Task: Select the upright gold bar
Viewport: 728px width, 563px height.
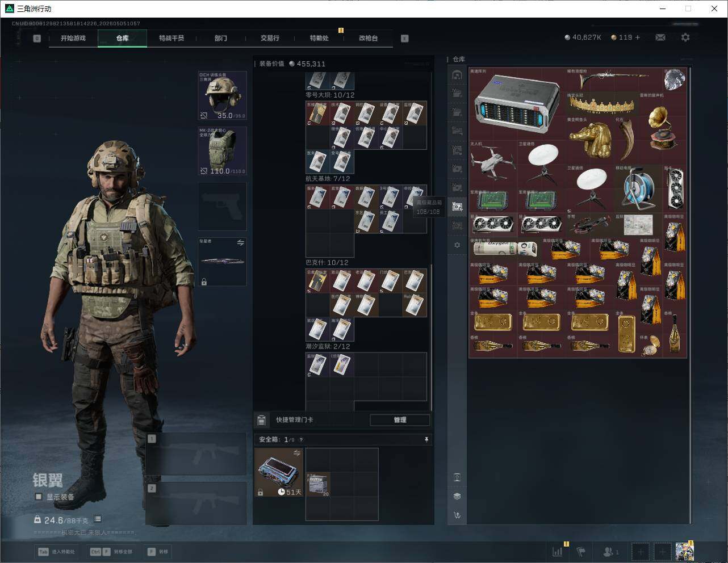Action: [626, 334]
